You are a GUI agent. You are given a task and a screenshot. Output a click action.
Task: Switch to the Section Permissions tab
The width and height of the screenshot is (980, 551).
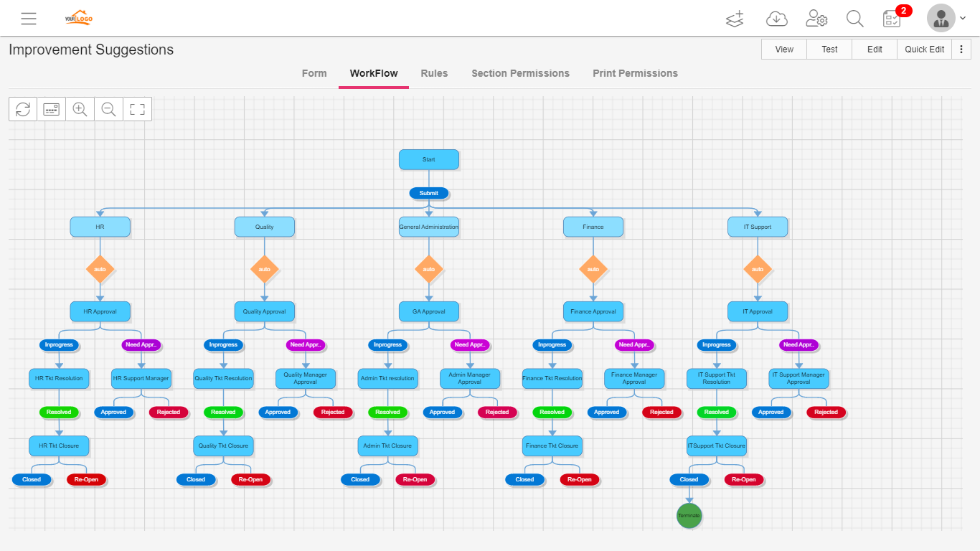[520, 73]
